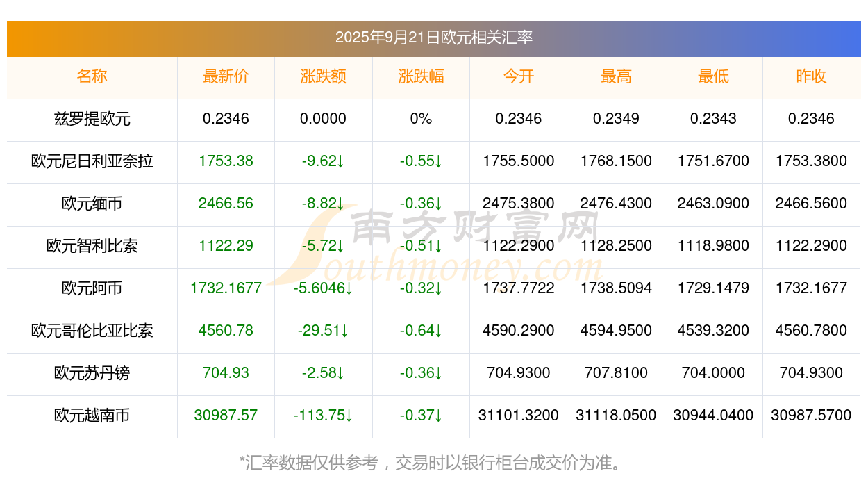Click change percent -0.37↓
This screenshot has height=485, width=868.
click(421, 416)
